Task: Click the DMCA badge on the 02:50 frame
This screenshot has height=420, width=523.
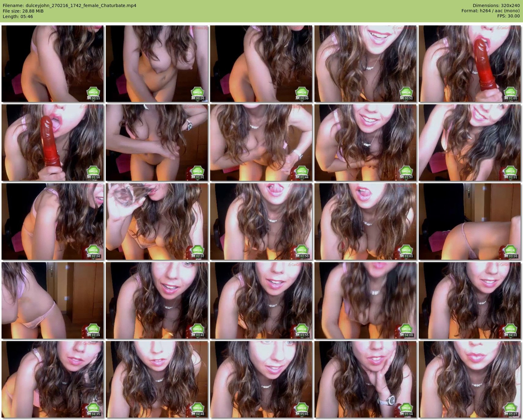Action: [302, 250]
